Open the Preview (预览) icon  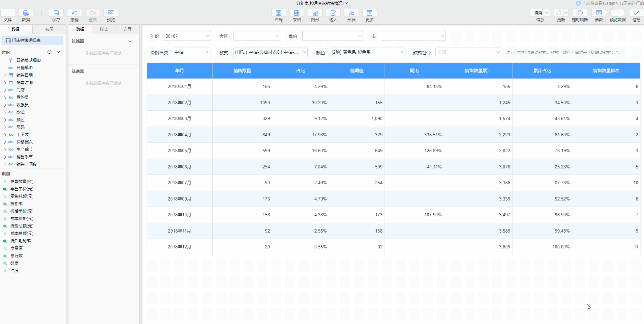111,13
